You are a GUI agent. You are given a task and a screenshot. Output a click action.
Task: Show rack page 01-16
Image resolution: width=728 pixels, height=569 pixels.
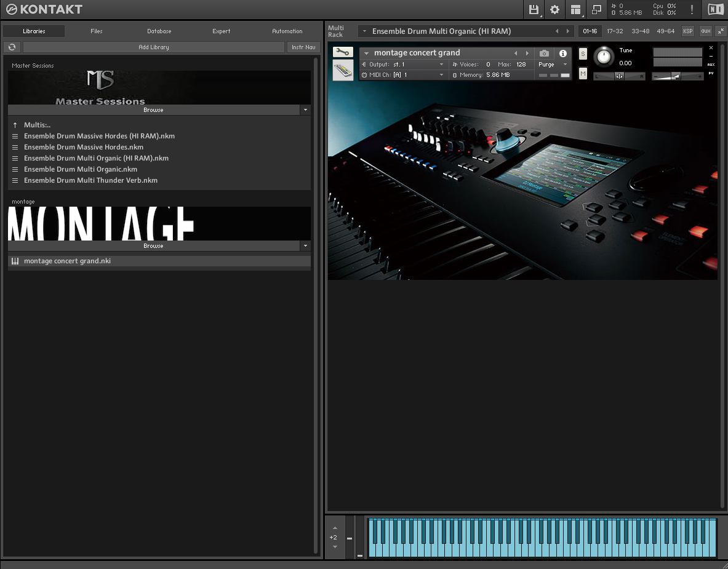click(590, 31)
